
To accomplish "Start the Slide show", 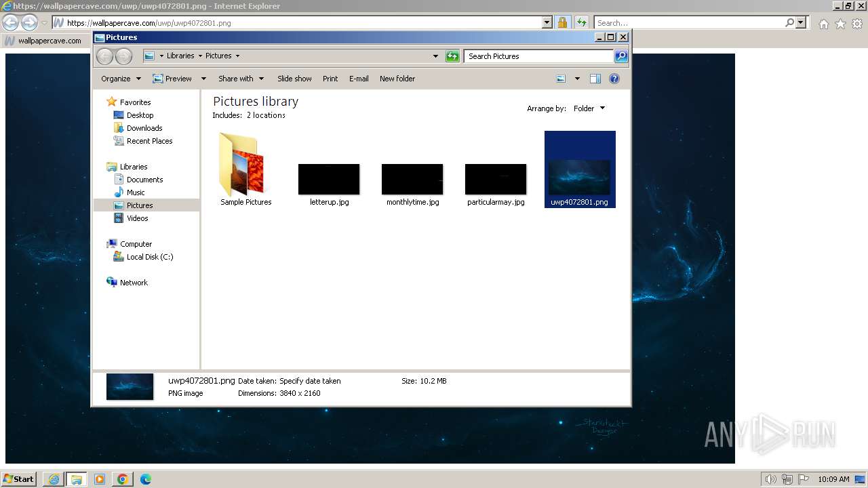I will click(294, 79).
